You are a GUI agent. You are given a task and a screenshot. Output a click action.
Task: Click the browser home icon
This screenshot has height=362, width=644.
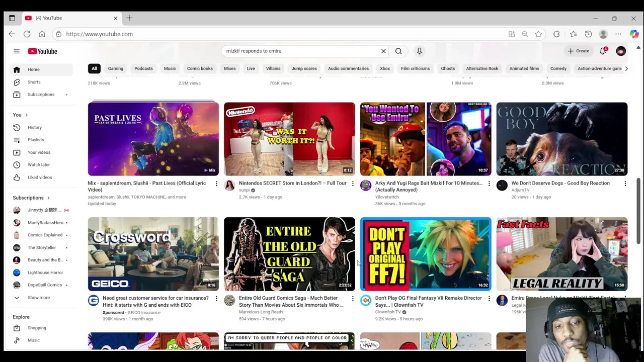(42, 34)
